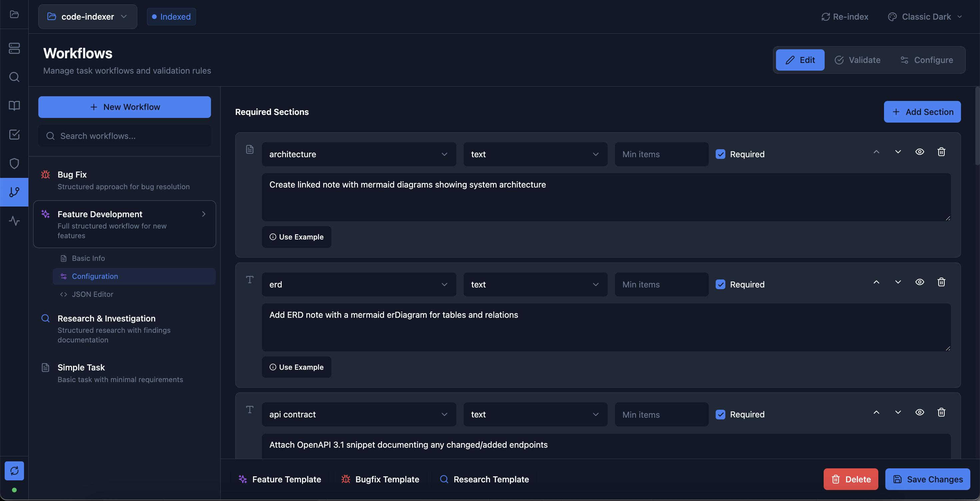Click the server stack icon in the sidebar
The image size is (980, 501).
click(14, 48)
